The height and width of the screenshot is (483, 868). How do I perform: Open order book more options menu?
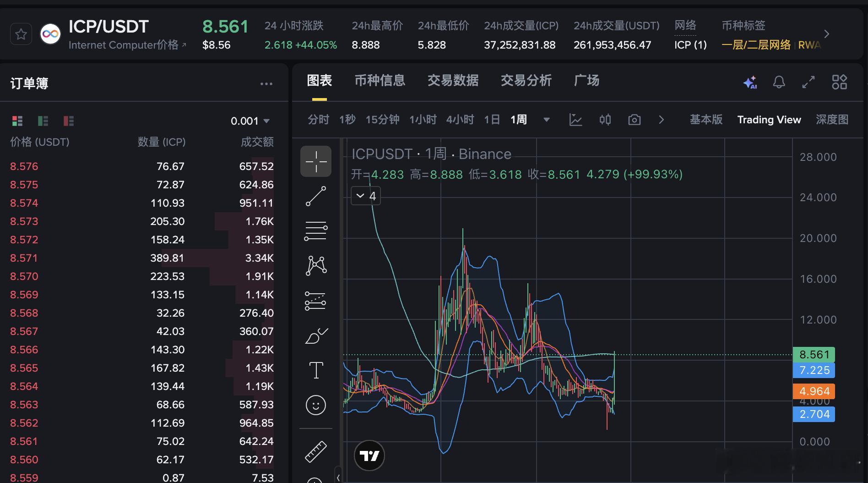pos(266,84)
